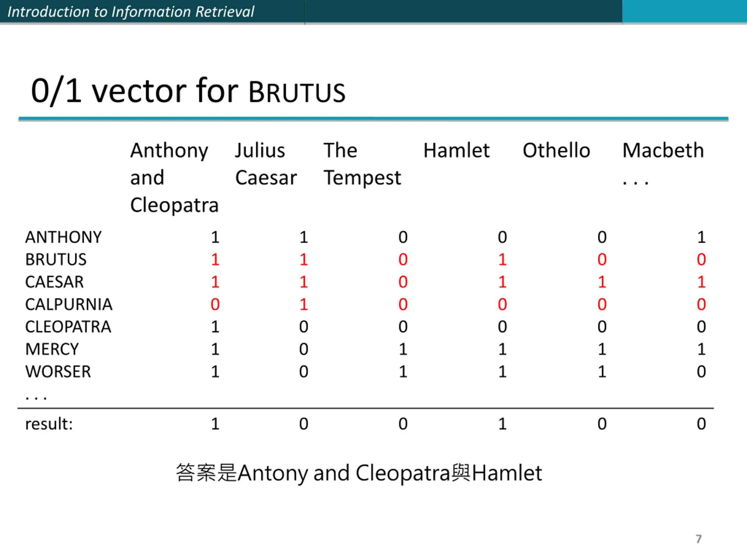Click the 'Macbeth' column header
The height and width of the screenshot is (560, 747).
point(663,150)
